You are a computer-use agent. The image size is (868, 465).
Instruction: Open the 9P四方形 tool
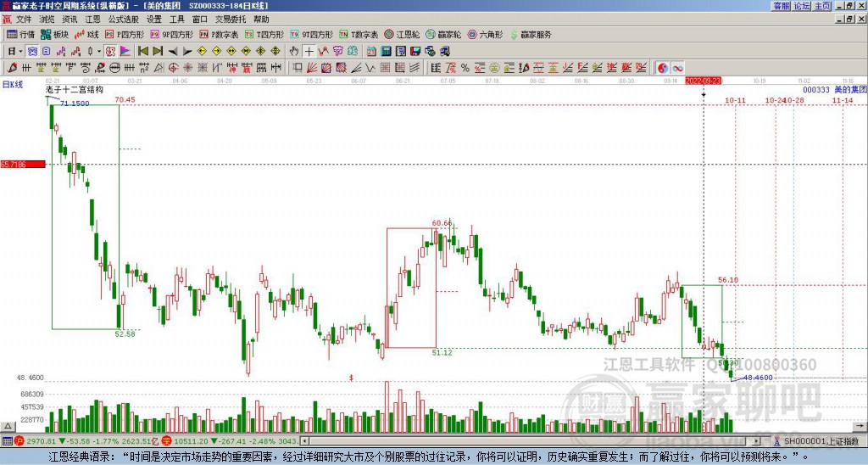pyautogui.click(x=171, y=34)
